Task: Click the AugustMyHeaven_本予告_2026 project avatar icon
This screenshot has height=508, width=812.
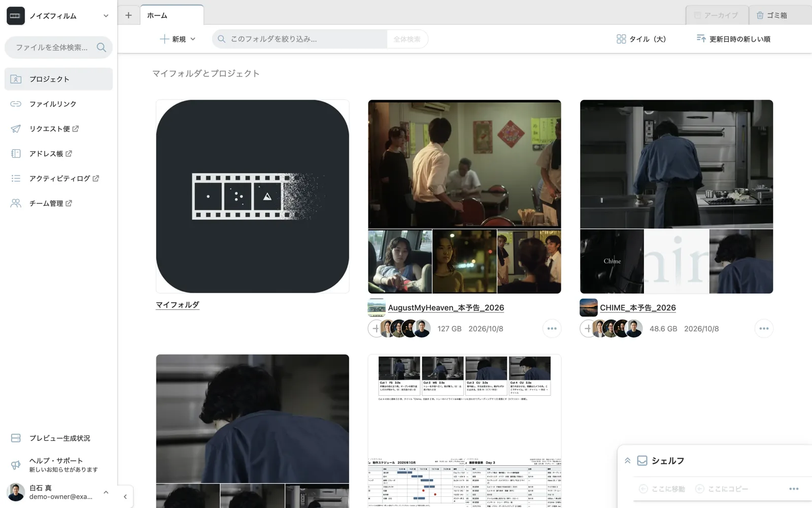Action: coord(377,308)
